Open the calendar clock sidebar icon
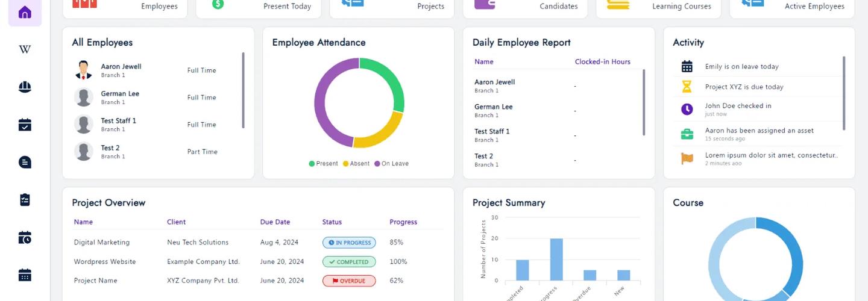Screen dimensions: 868x301 click(x=25, y=237)
